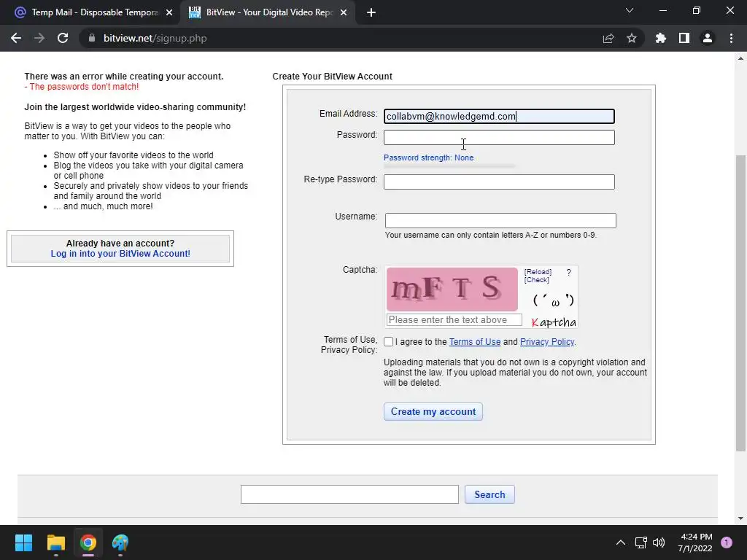Click the page vertical scrollbar thumb
This screenshot has width=747, height=560.
[740, 303]
